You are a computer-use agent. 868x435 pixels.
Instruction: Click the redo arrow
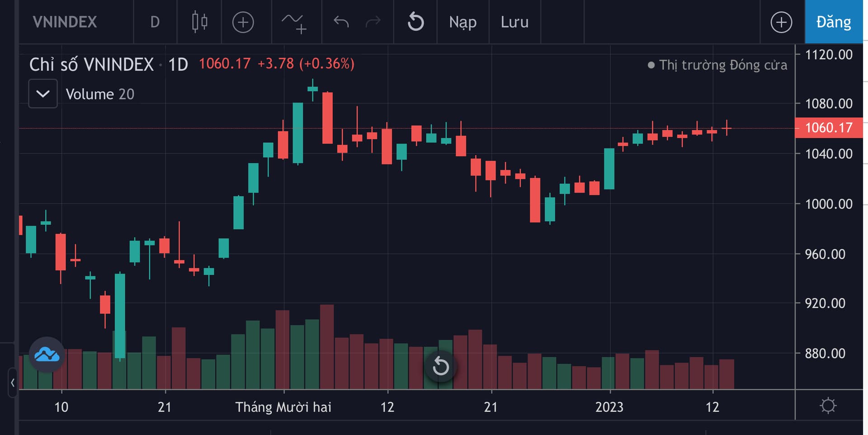coord(373,22)
